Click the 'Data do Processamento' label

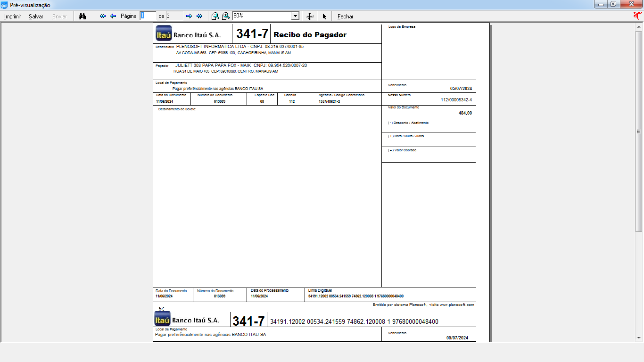270,291
